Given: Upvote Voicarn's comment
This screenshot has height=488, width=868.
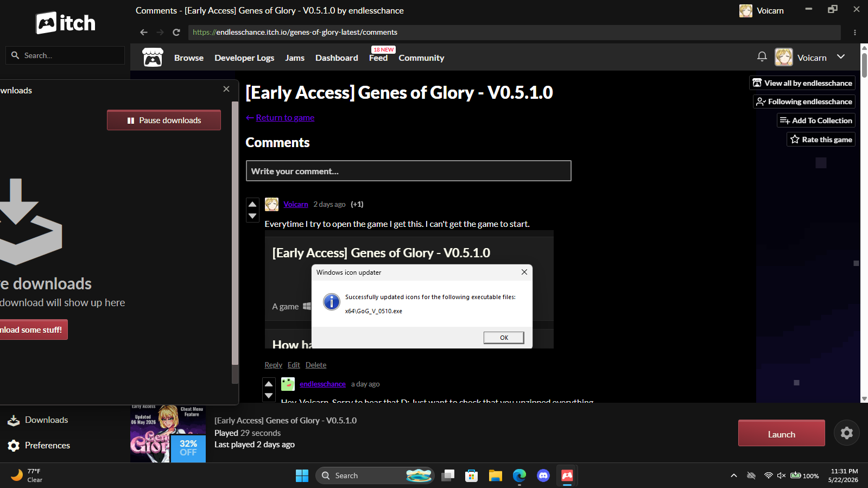Looking at the screenshot, I should tap(252, 204).
